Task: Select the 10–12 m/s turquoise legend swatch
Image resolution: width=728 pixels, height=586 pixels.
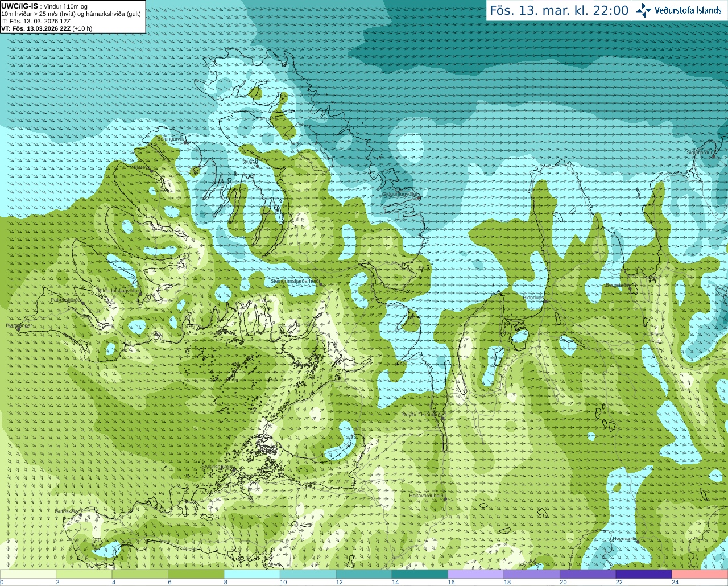Action: [x=308, y=574]
